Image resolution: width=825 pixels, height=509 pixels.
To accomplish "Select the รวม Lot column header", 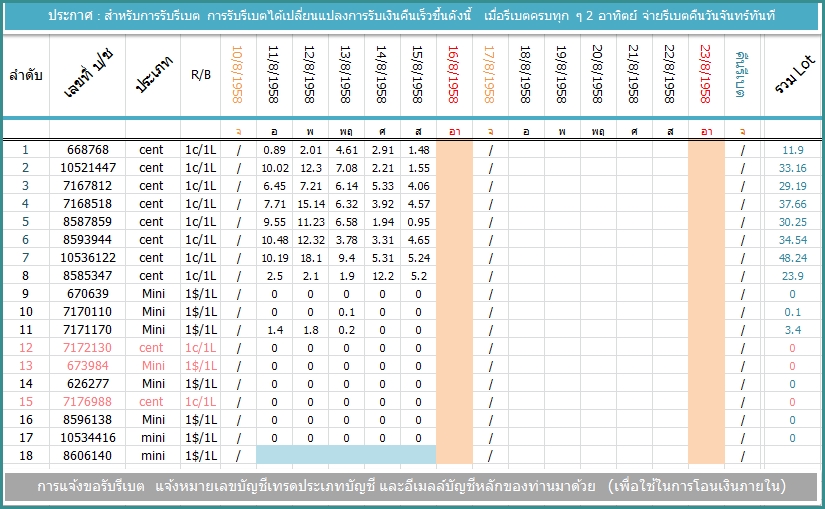I will [794, 75].
